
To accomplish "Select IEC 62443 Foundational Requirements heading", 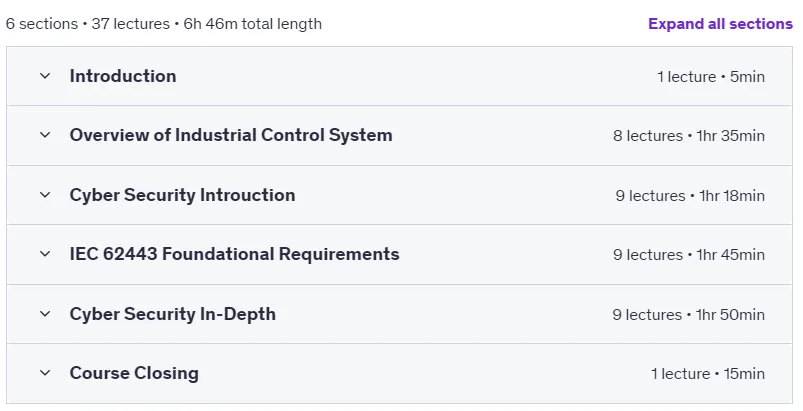I will (235, 254).
